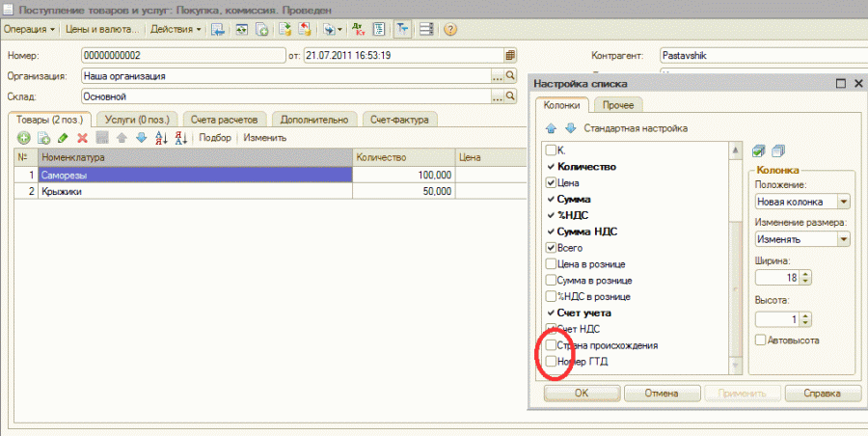868x436 pixels.
Task: Sort rows descending Я-A icon
Action: [x=180, y=138]
